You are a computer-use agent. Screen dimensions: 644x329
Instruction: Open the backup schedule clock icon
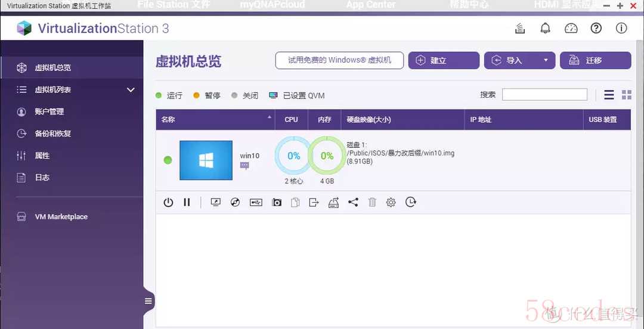coord(410,201)
